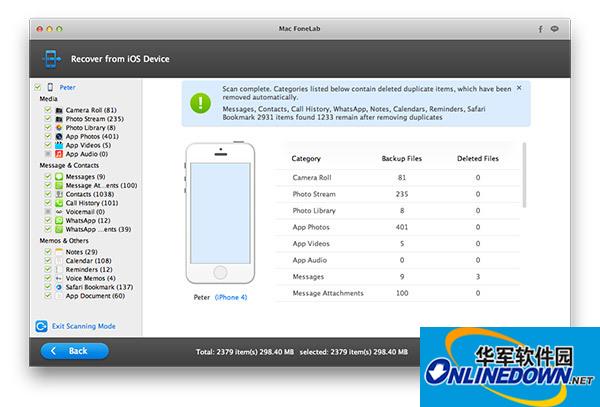The image size is (600, 407).
Task: Select the App Audio table row
Action: [x=398, y=260]
